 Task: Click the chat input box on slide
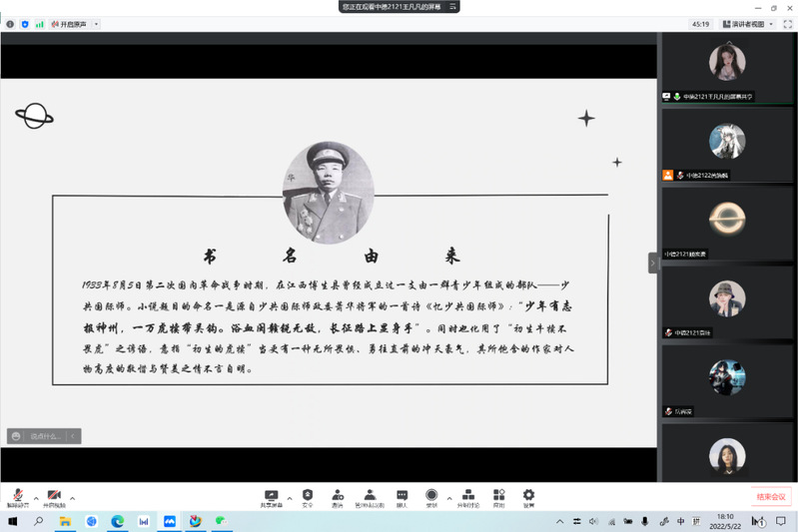45,436
